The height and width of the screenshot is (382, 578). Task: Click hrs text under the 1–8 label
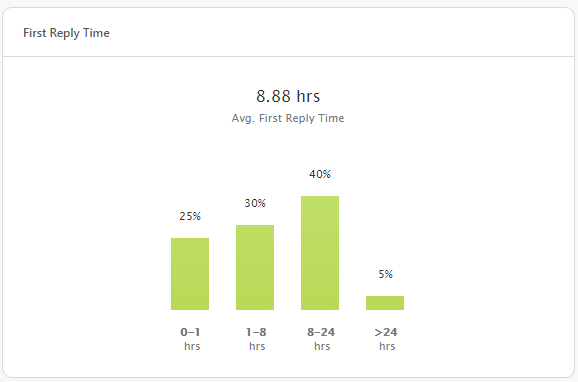pos(257,346)
